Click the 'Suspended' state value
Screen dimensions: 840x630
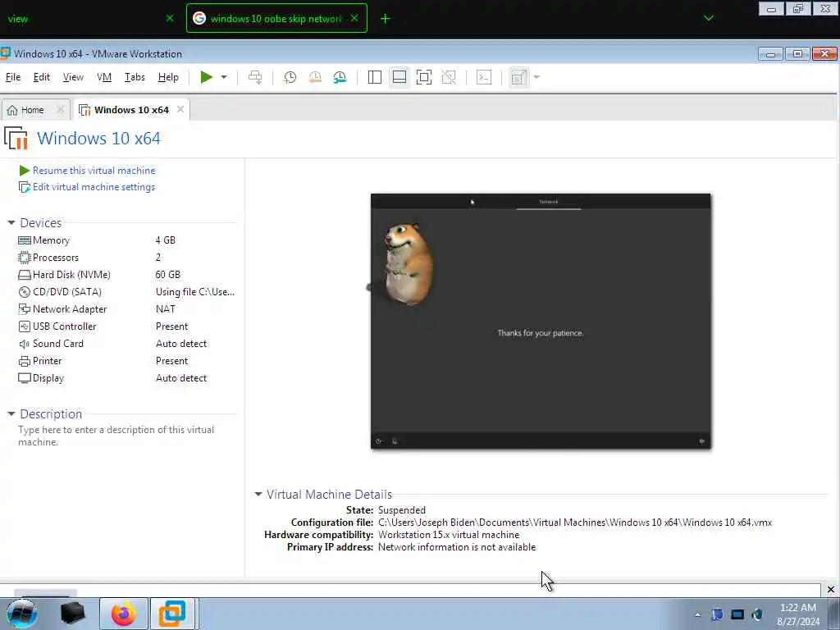click(x=402, y=510)
